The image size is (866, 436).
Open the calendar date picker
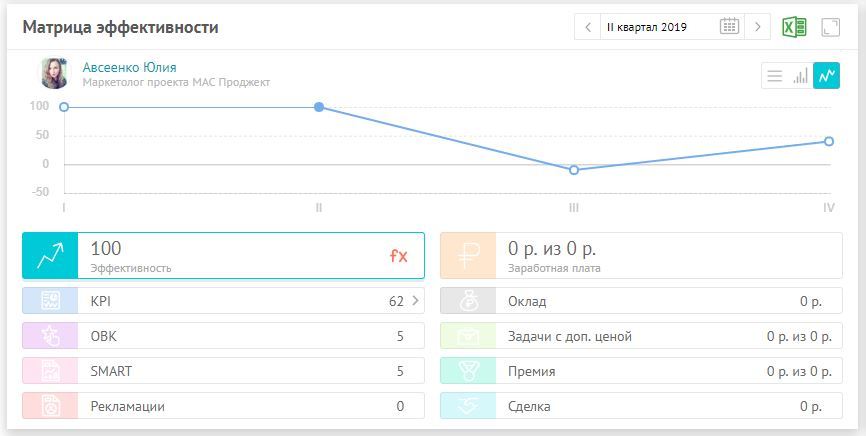coord(730,27)
